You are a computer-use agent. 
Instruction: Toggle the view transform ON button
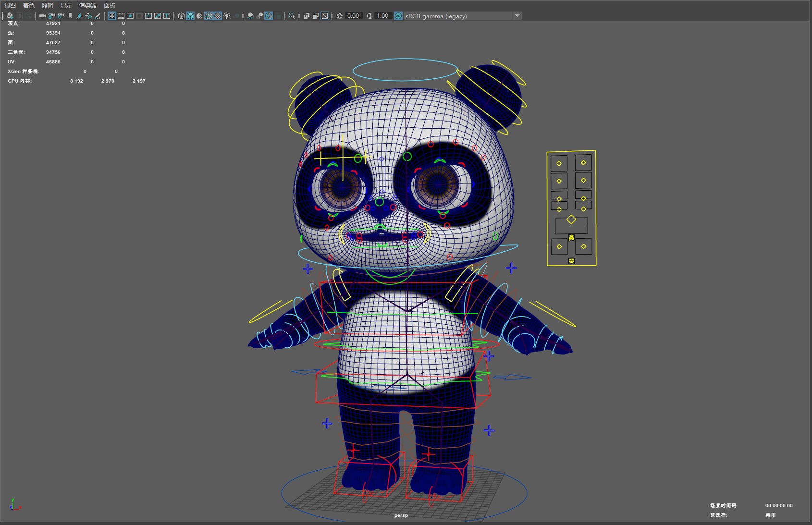398,16
